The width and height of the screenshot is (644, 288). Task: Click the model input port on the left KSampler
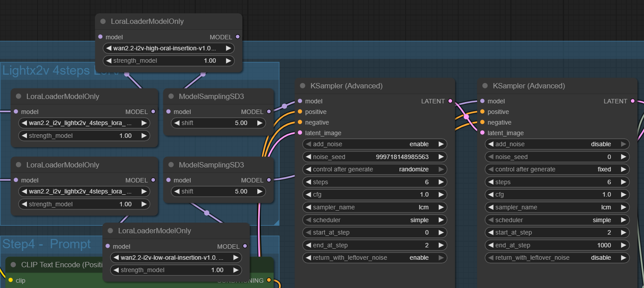click(x=300, y=101)
